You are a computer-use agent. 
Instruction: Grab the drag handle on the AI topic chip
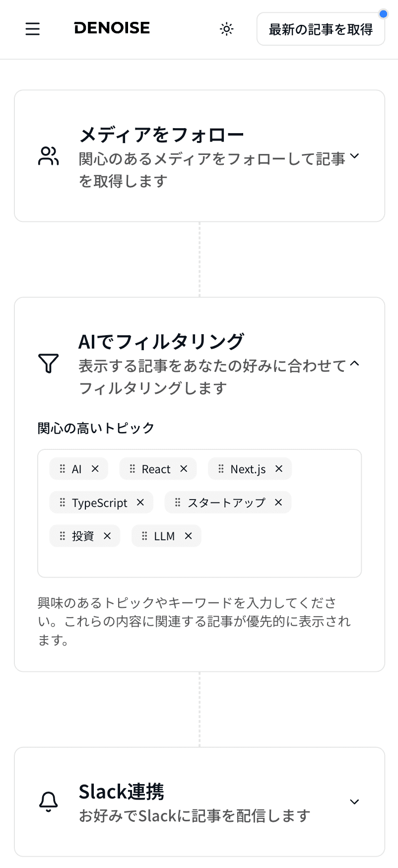(62, 468)
